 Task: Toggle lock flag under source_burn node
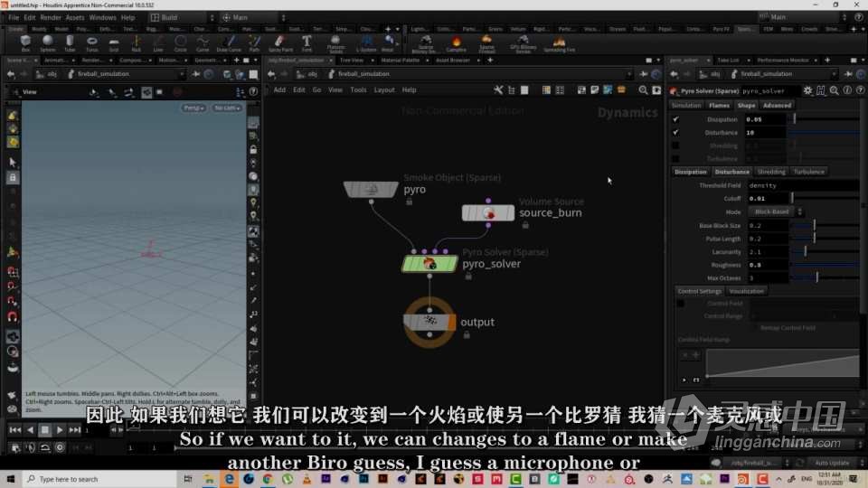point(525,225)
